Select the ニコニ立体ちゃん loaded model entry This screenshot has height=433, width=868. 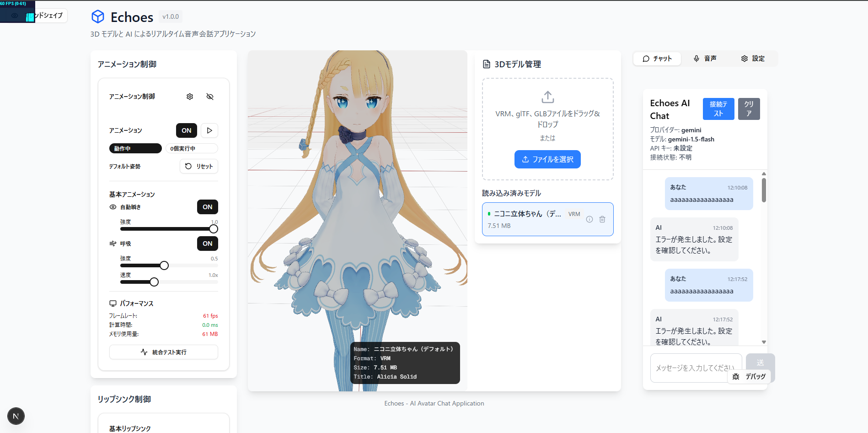[548, 219]
